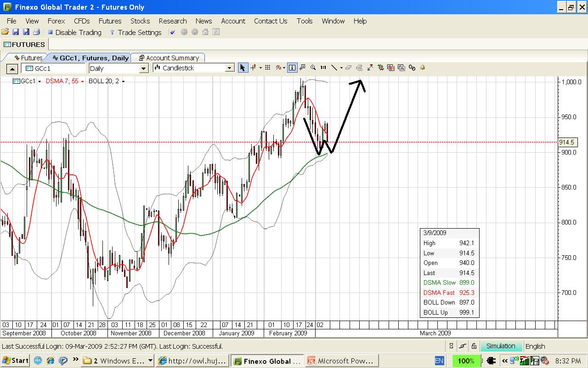
Task: Select the arrow pointer tool
Action: 243,68
